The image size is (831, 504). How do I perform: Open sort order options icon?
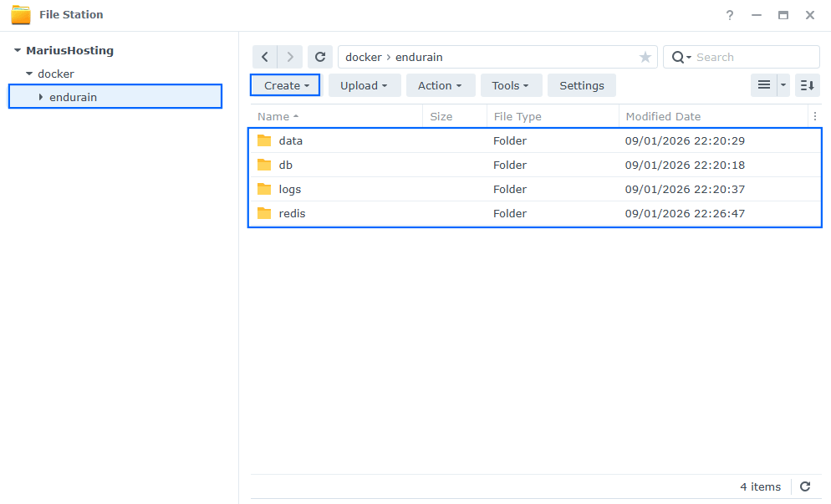point(807,85)
